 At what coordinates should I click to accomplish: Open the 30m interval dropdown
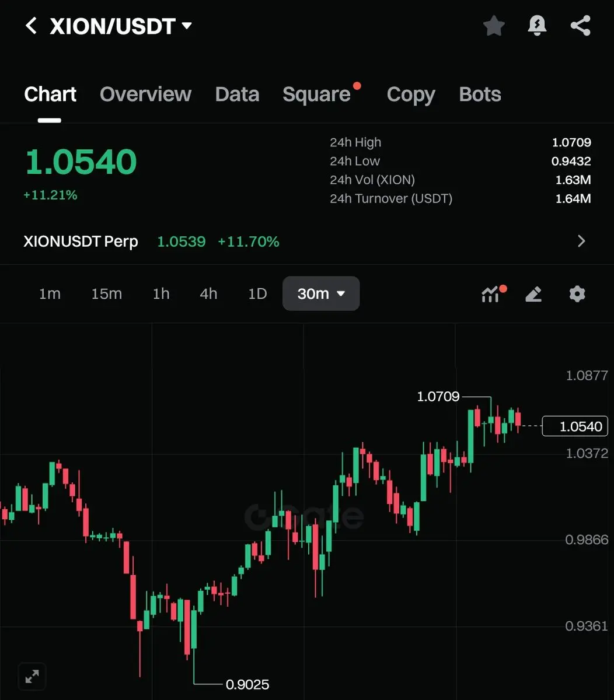tap(321, 293)
